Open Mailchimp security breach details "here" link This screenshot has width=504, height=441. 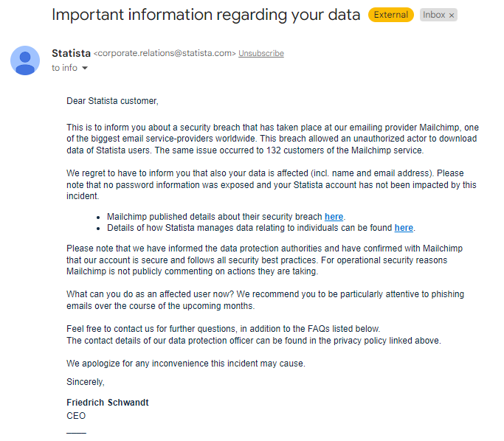coord(334,217)
